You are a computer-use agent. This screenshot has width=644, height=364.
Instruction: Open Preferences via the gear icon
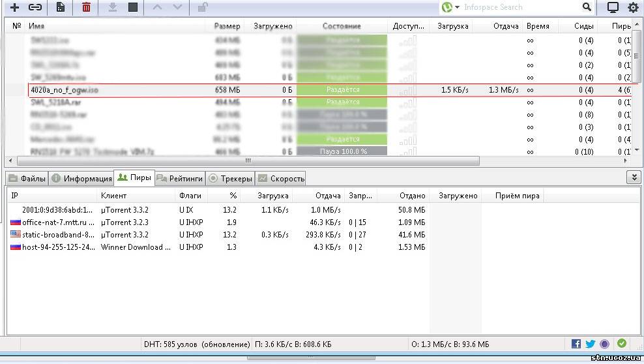632,7
